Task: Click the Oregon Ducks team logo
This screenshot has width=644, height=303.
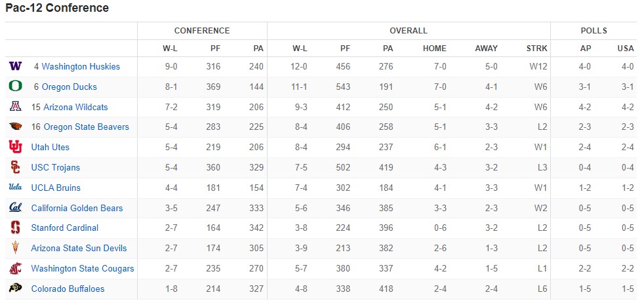Action: click(x=15, y=87)
